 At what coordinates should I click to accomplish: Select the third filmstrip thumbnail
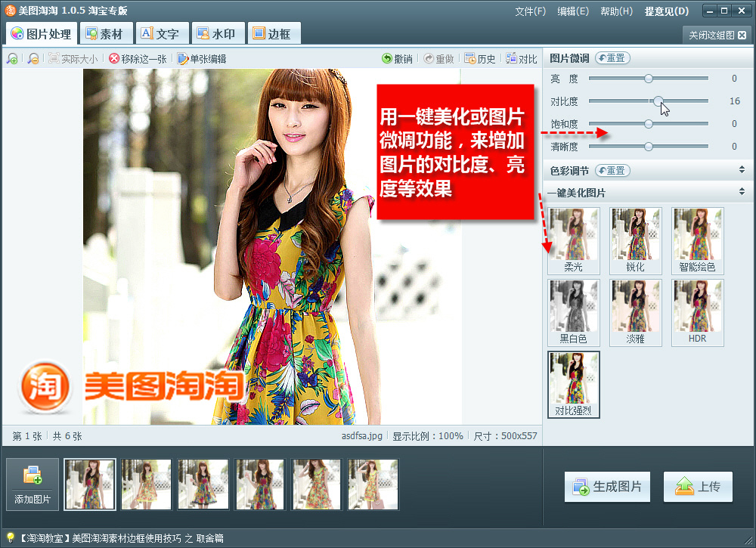pyautogui.click(x=203, y=485)
